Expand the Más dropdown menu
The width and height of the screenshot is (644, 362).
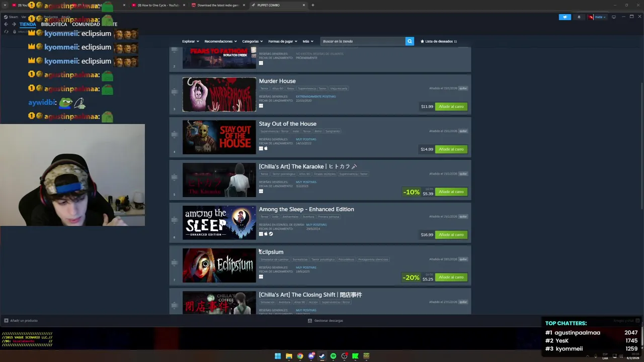coord(308,41)
